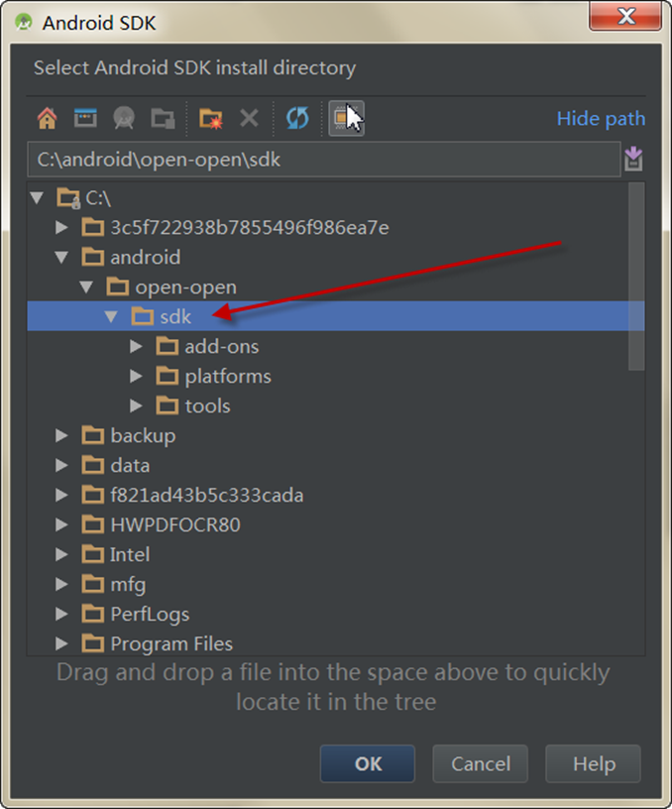
Task: Expand the tools folder arrow
Action: 136,405
